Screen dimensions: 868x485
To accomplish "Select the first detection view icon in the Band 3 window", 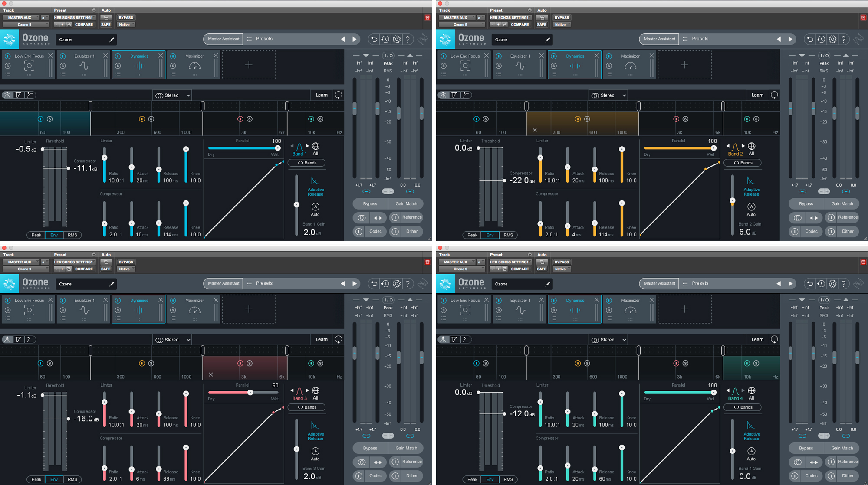I will click(x=7, y=339).
